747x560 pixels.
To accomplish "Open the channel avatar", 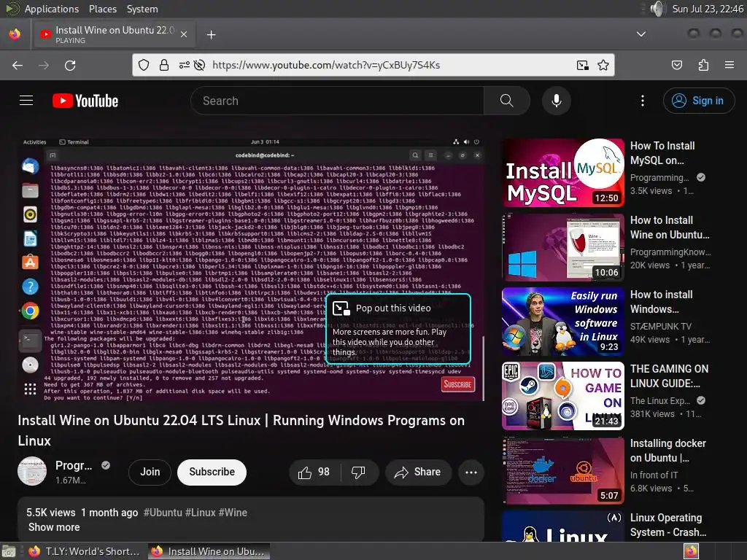I will (32, 472).
